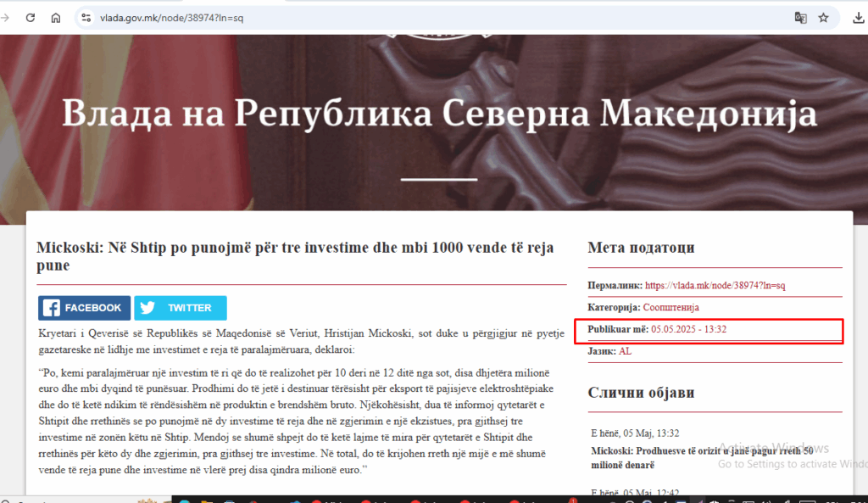The image size is (868, 503).
Task: Click the Јазик label
Action: [602, 351]
